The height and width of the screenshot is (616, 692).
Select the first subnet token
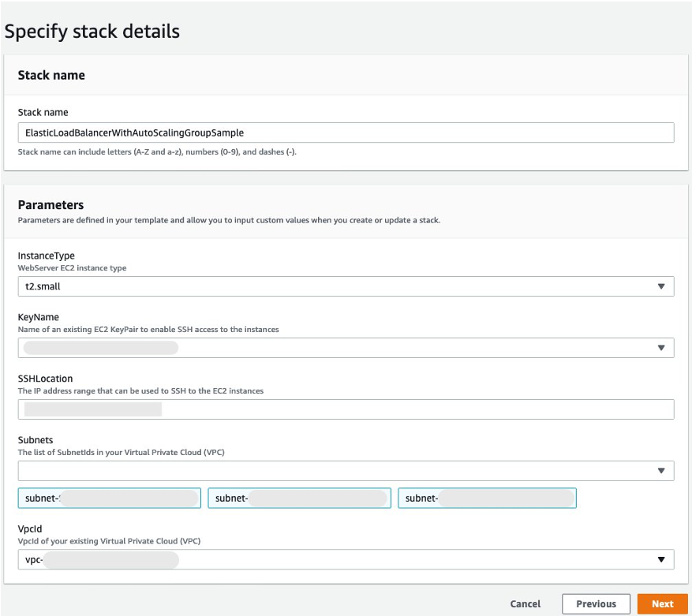click(110, 498)
